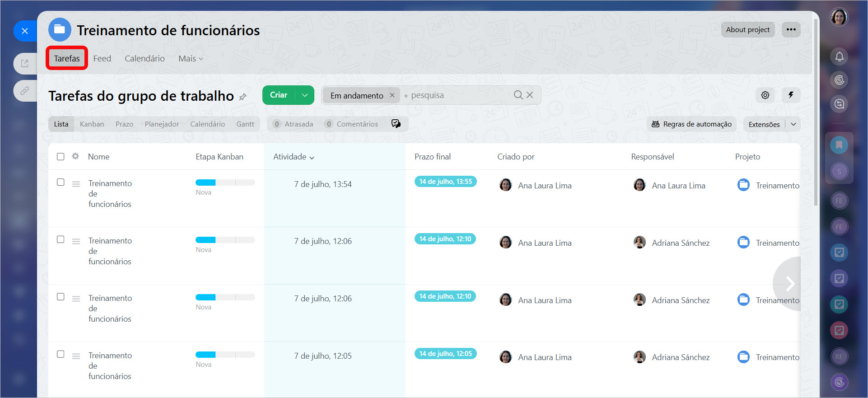
Task: Click the Prazo final column header
Action: click(x=432, y=157)
